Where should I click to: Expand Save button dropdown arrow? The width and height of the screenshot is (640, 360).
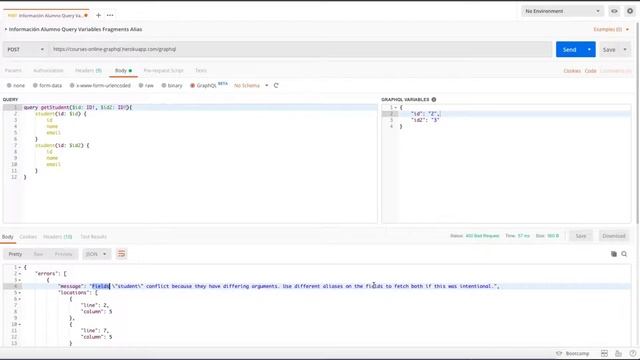625,49
